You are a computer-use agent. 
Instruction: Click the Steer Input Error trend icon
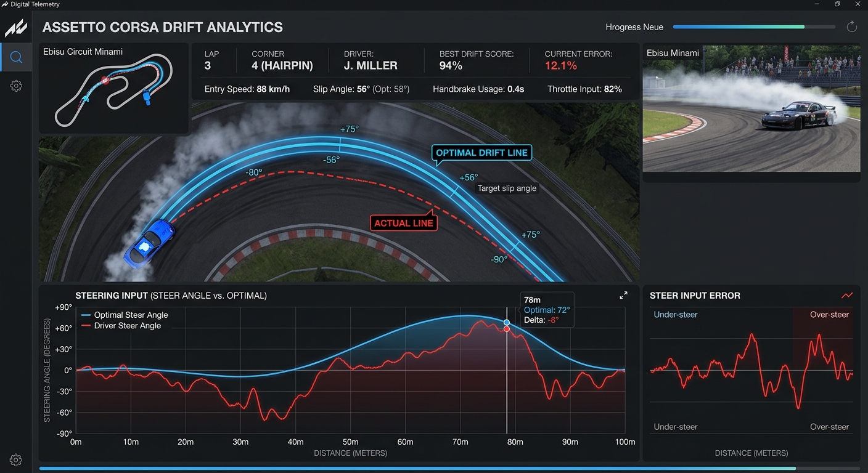coord(847,296)
